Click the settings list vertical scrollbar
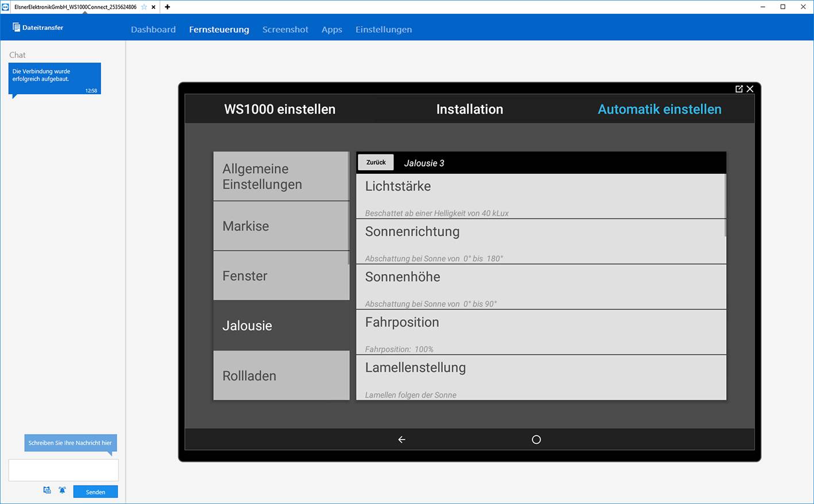This screenshot has width=814, height=504. (x=725, y=205)
